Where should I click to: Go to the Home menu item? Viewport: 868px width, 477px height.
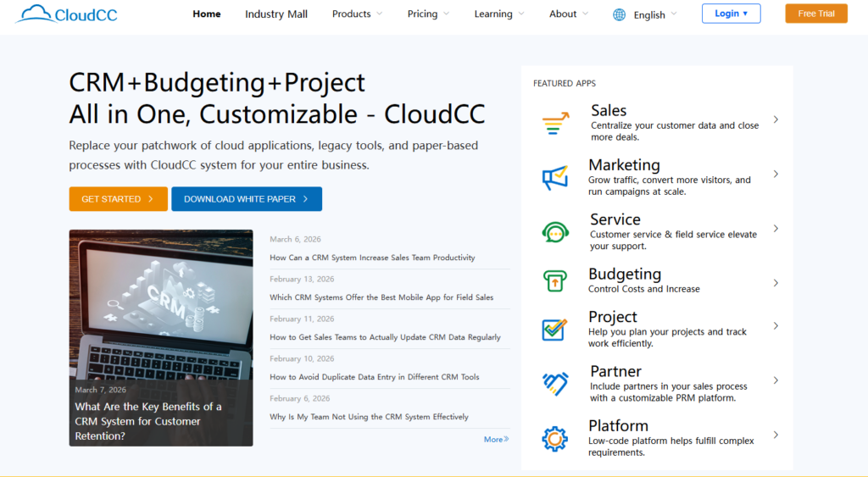[x=207, y=14]
